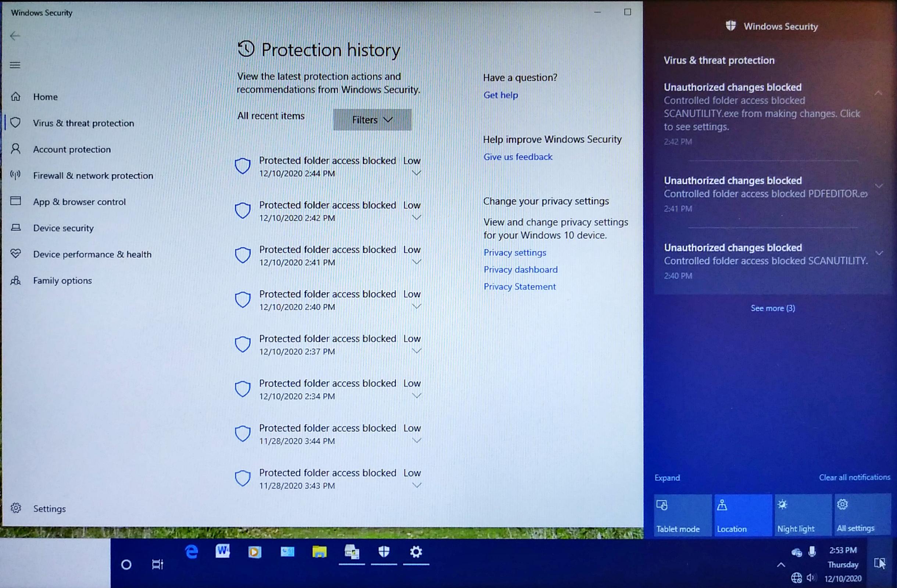Toggle the Location quick action tile

click(743, 515)
